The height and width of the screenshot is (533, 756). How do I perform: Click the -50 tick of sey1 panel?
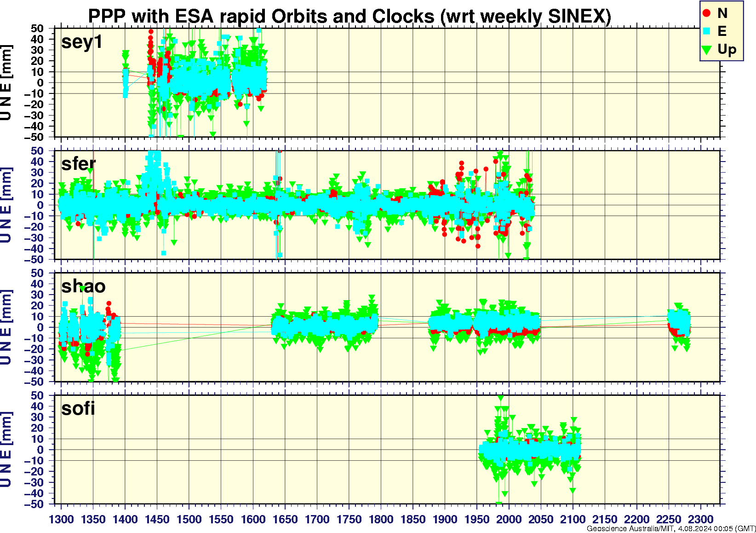click(x=35, y=137)
